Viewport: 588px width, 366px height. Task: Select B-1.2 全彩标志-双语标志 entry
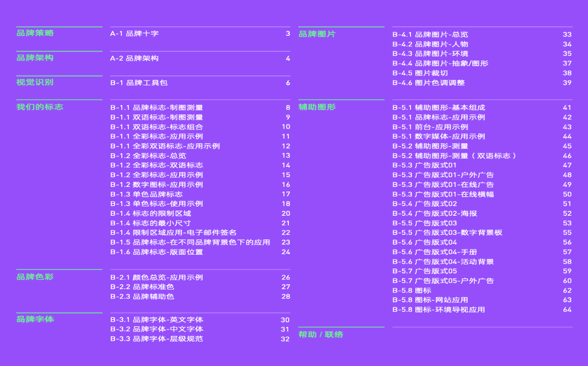point(157,165)
